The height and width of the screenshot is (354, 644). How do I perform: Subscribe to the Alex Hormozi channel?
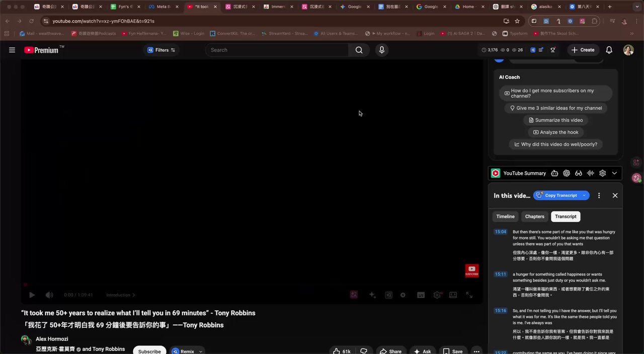149,351
